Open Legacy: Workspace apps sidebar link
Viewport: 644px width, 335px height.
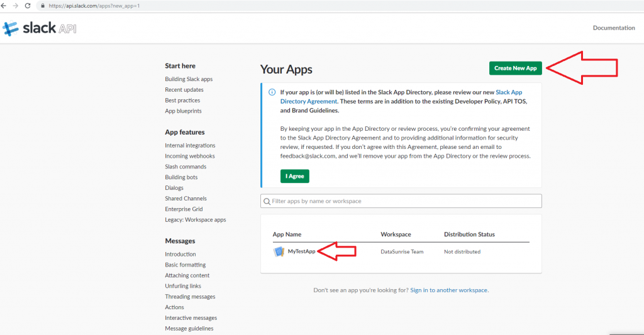coord(196,219)
